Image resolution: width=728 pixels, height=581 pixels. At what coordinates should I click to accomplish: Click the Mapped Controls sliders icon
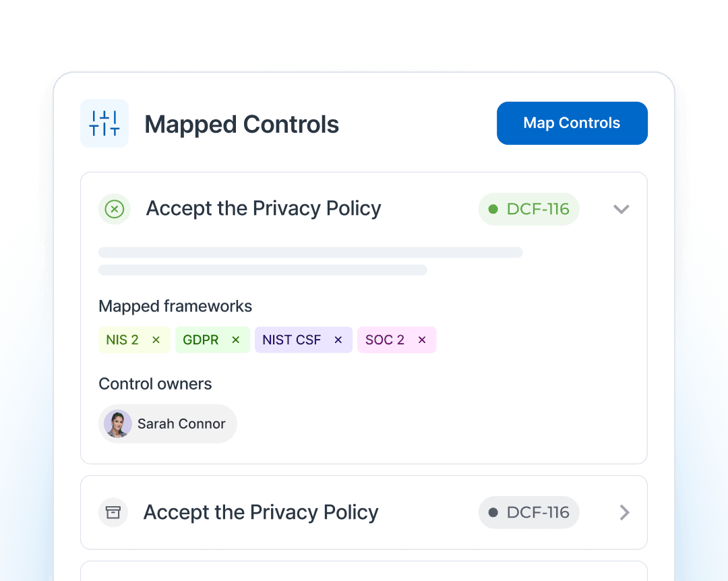coord(104,123)
